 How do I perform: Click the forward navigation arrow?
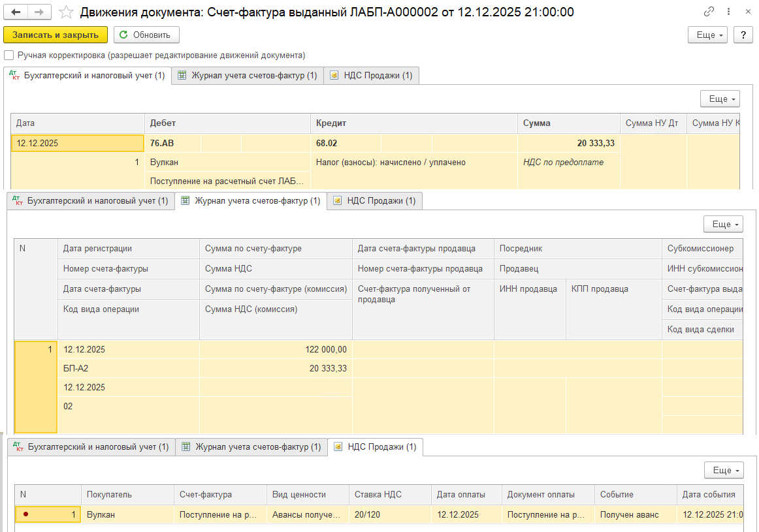pyautogui.click(x=39, y=12)
